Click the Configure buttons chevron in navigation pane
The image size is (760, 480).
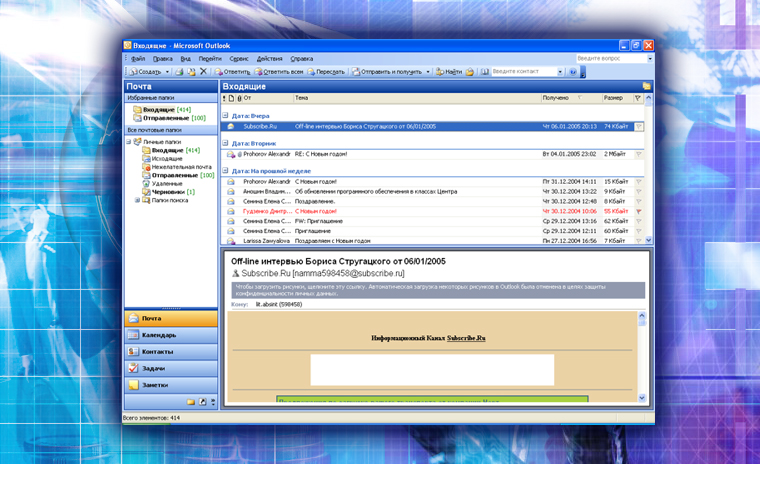click(x=213, y=402)
